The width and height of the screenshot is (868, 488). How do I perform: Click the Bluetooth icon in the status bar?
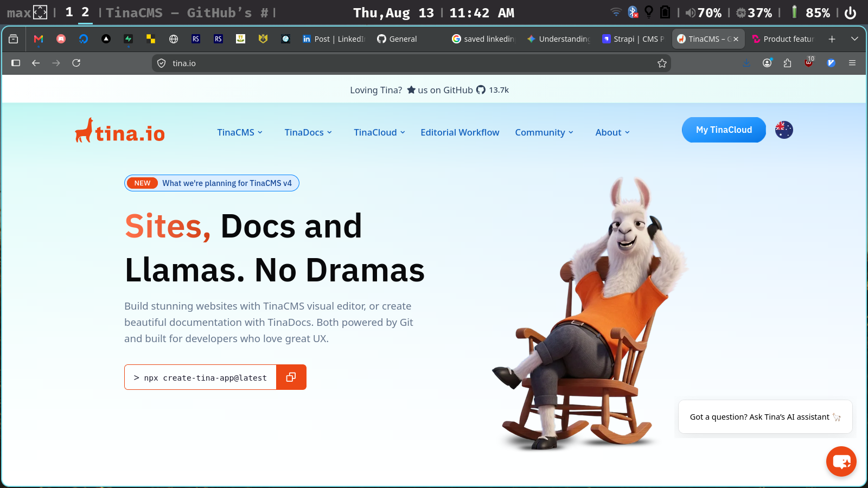point(633,12)
